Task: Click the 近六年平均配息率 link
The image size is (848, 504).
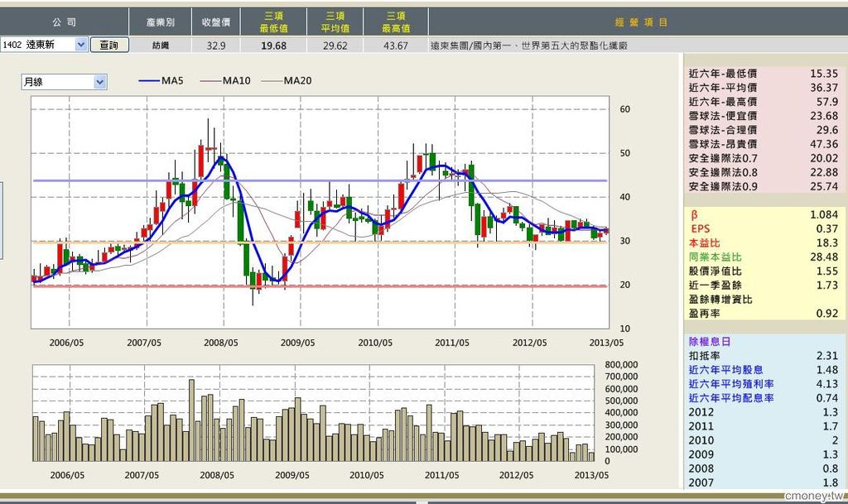Action: coord(731,398)
